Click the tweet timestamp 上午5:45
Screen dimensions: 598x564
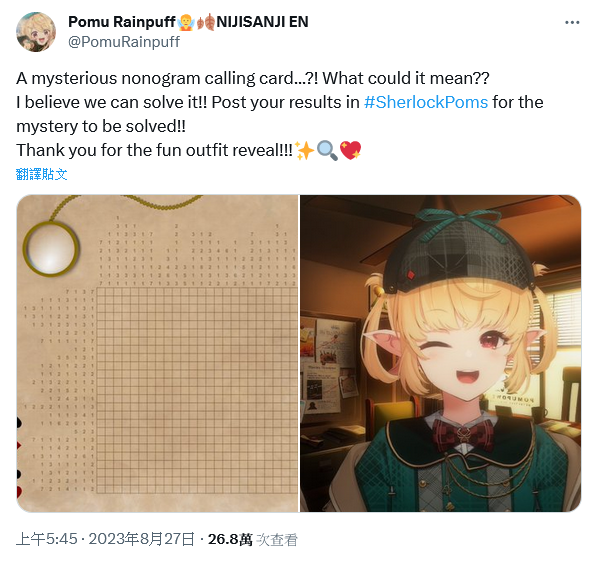pos(47,539)
